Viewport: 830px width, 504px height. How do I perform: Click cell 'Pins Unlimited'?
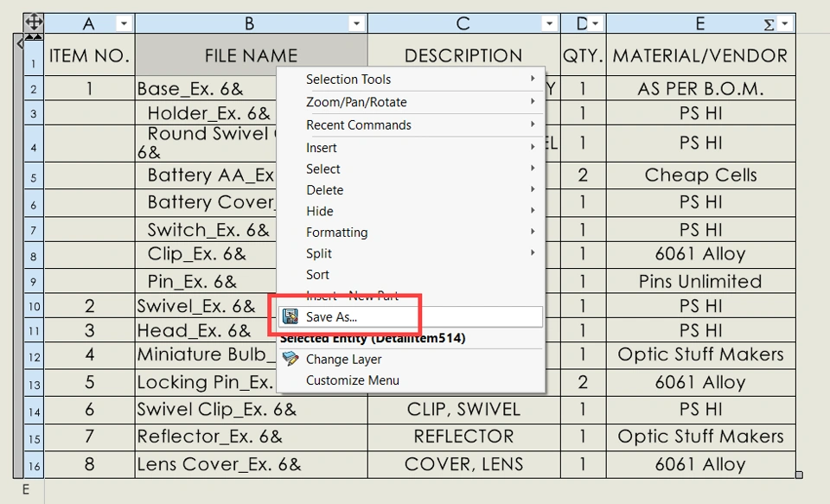701,281
